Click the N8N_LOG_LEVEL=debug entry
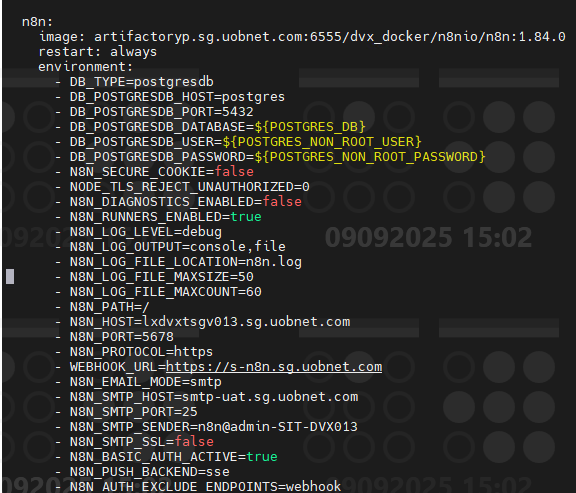 [x=146, y=232]
